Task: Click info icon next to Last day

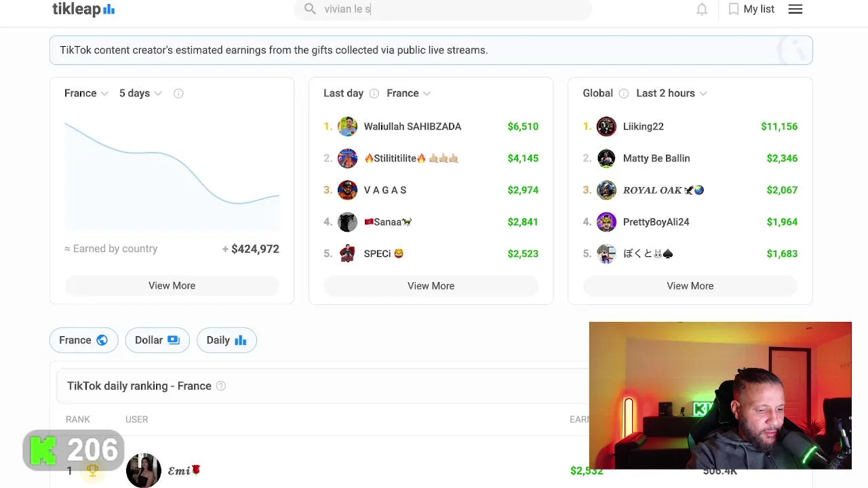Action: click(x=374, y=94)
